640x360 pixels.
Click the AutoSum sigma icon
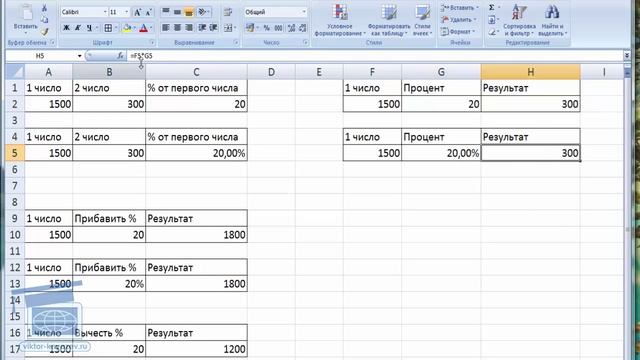(492, 8)
